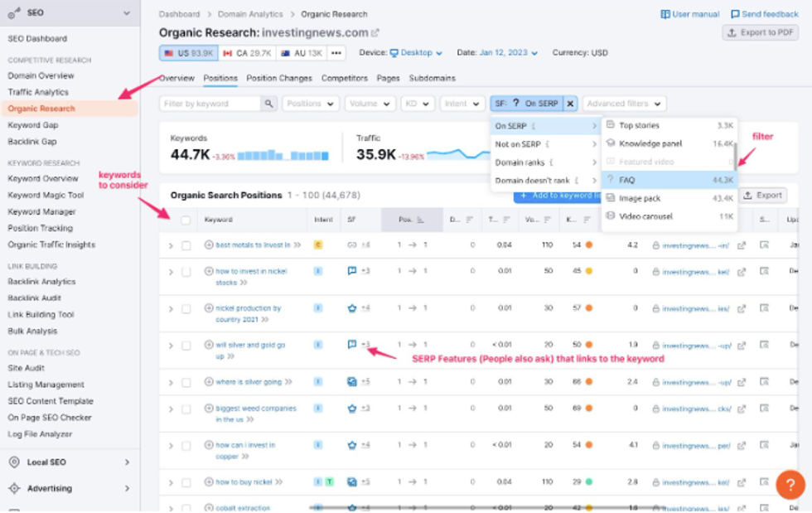Click the Export to PDF button

(x=760, y=32)
